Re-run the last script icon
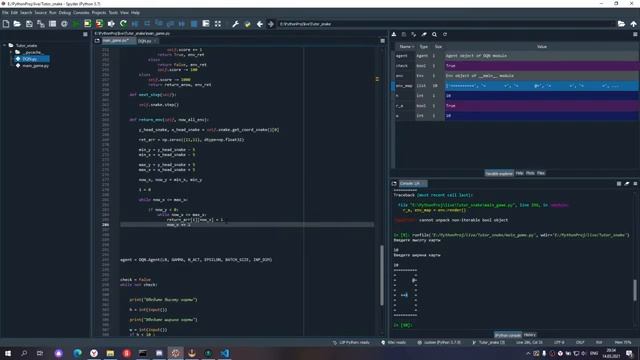640x360 pixels. point(123,24)
